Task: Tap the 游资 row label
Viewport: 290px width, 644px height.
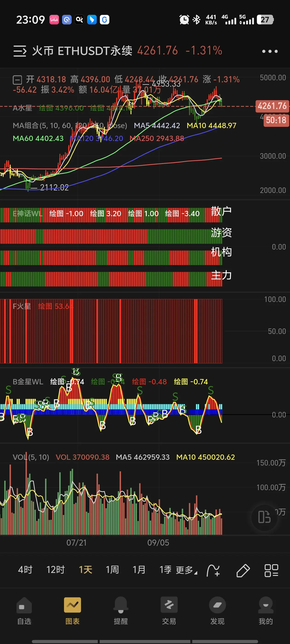Action: [221, 233]
